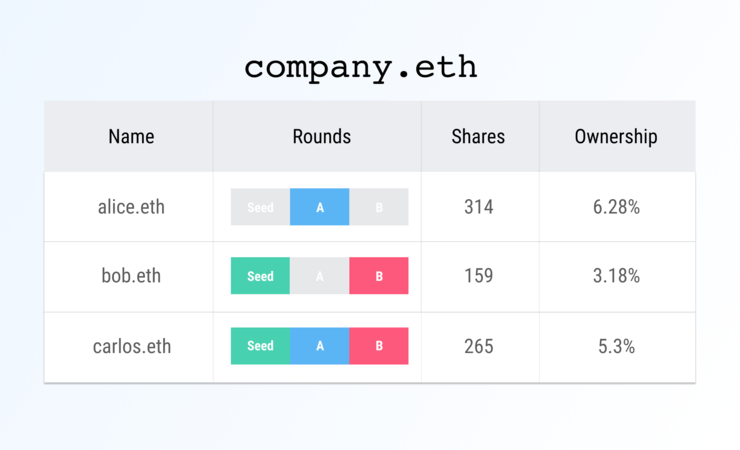Screen dimensions: 740x450
Task: Toggle bob.eth's green Seed round segment
Action: tap(260, 276)
